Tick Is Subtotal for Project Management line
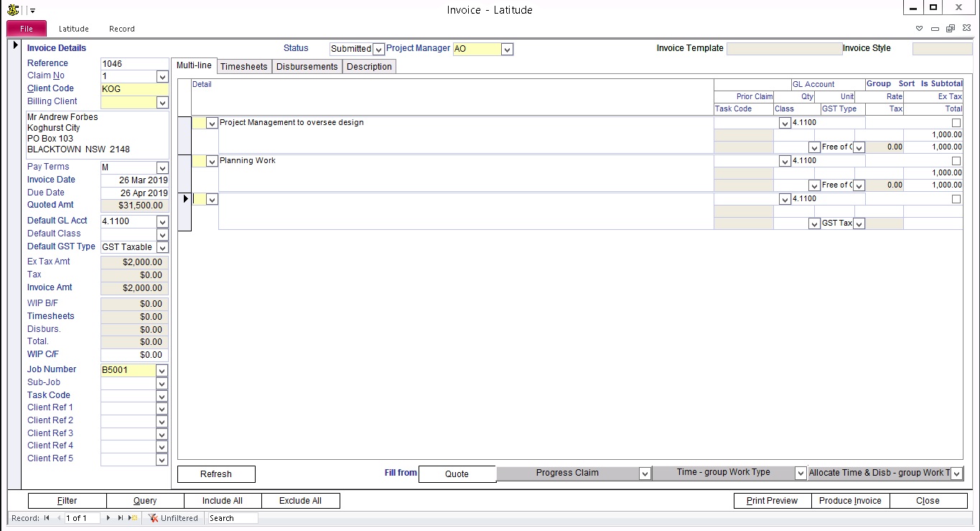The width and height of the screenshot is (980, 531). tap(956, 123)
